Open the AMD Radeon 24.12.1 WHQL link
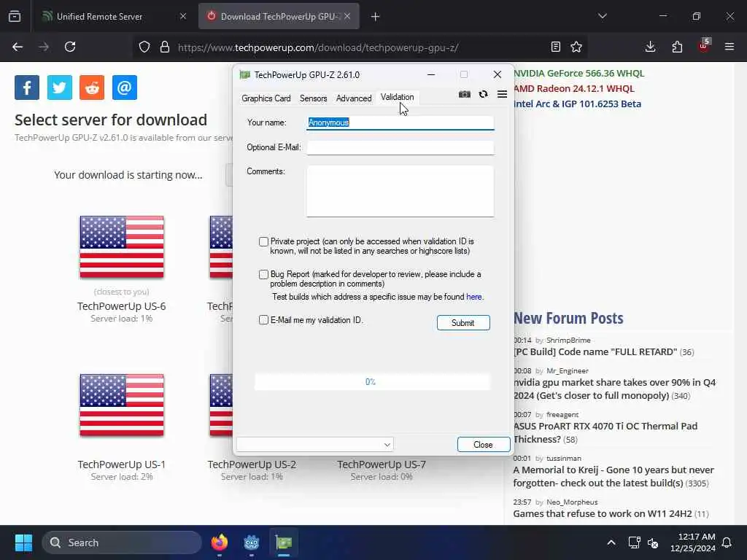 [574, 88]
